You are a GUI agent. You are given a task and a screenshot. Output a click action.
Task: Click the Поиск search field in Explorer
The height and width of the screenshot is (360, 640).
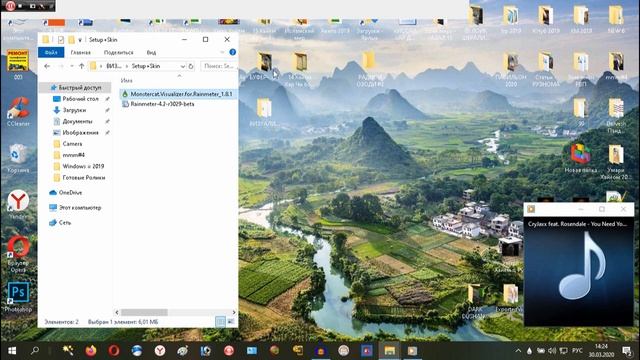pyautogui.click(x=219, y=66)
